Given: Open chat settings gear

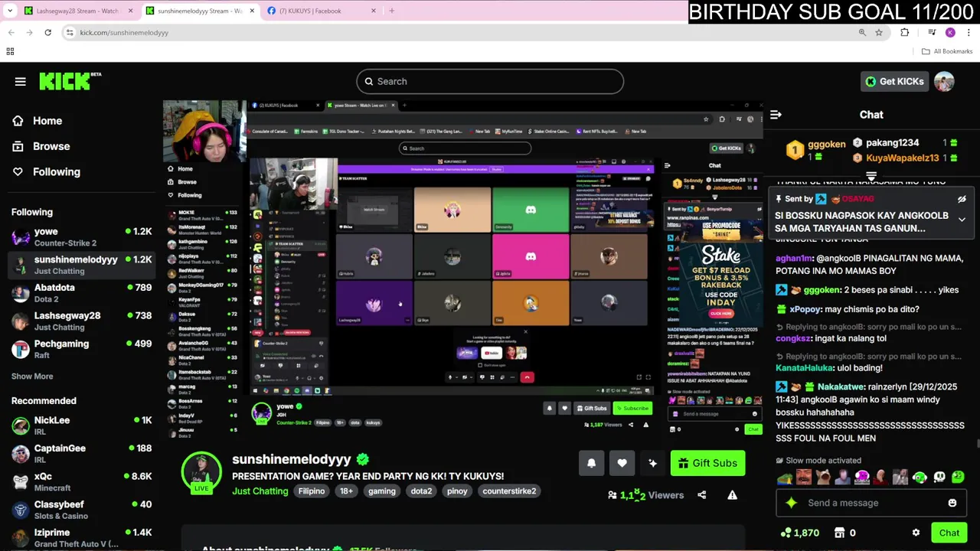Looking at the screenshot, I should [916, 533].
